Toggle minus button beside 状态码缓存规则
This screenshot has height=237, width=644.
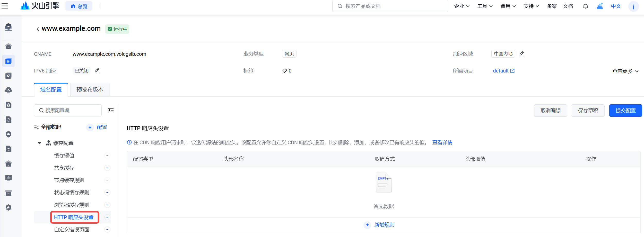pos(107,193)
